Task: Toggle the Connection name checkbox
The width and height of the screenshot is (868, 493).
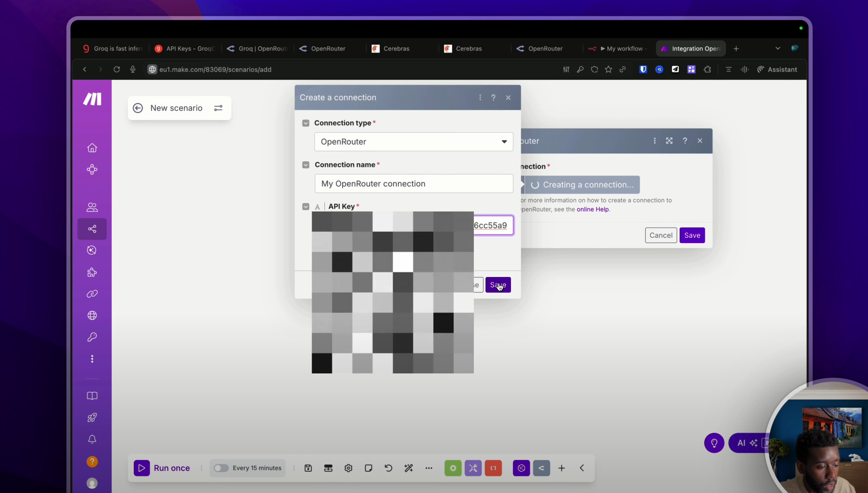Action: click(306, 165)
